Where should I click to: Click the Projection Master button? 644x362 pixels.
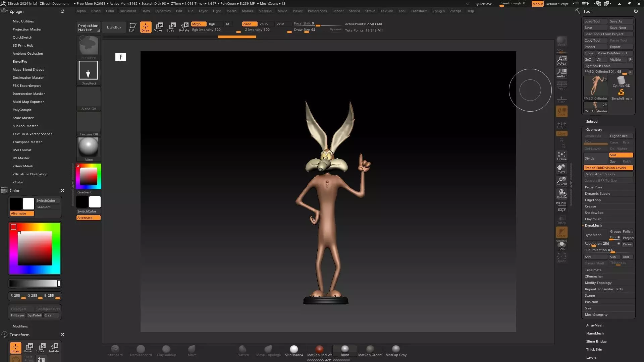tap(88, 27)
